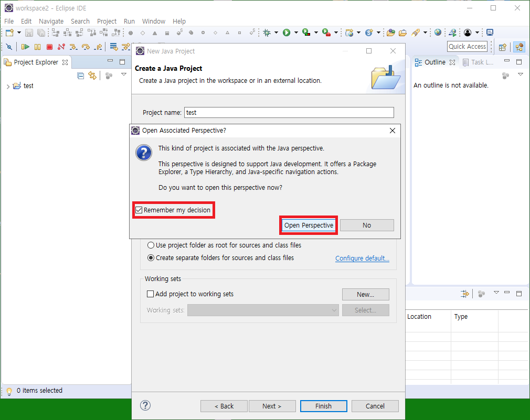
Task: Click the Skip All Breakpoints icon
Action: (9, 47)
